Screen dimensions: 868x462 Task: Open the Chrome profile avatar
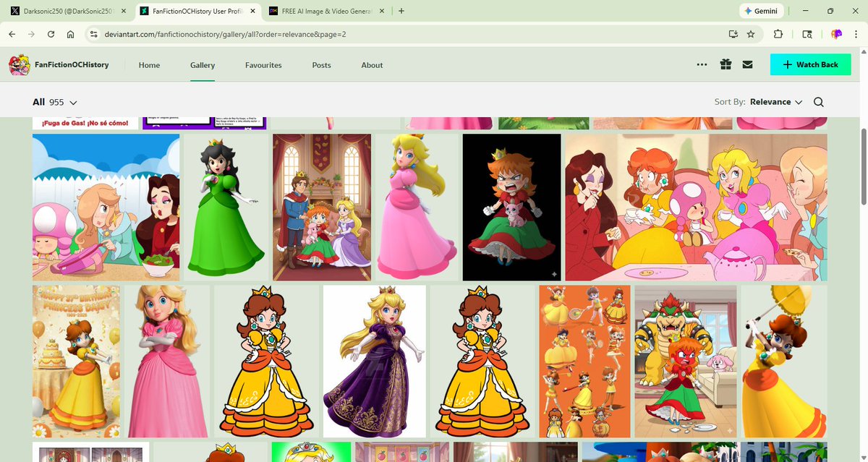point(836,34)
